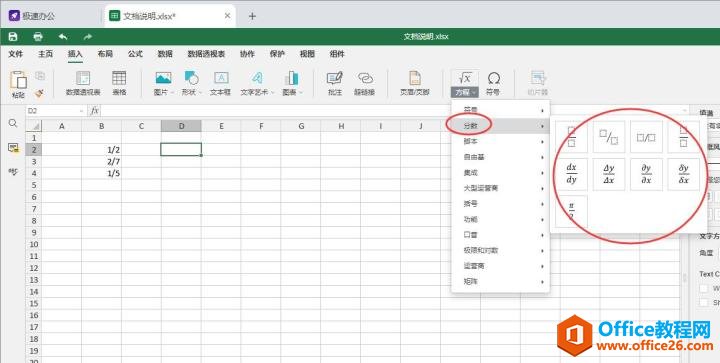
Task: Switch to the 布局 layout tab
Action: tap(105, 54)
